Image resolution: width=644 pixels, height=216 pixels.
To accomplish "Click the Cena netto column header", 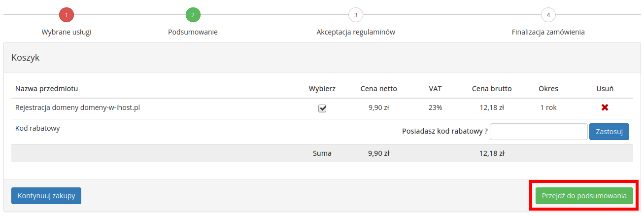I will 379,89.
